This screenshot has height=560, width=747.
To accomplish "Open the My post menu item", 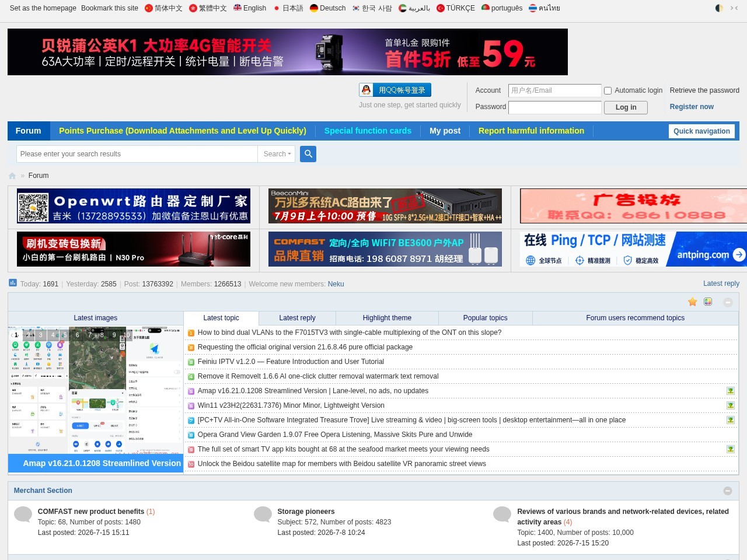I will [445, 131].
